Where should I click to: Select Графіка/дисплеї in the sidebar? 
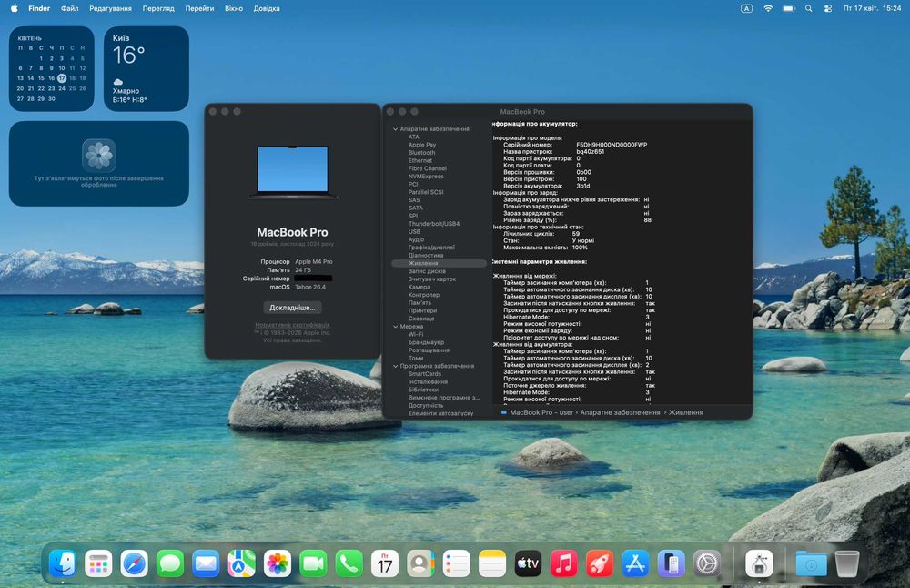coord(431,248)
